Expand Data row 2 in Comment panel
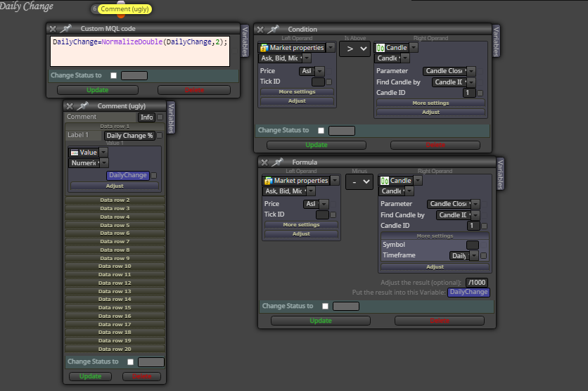 click(x=115, y=200)
